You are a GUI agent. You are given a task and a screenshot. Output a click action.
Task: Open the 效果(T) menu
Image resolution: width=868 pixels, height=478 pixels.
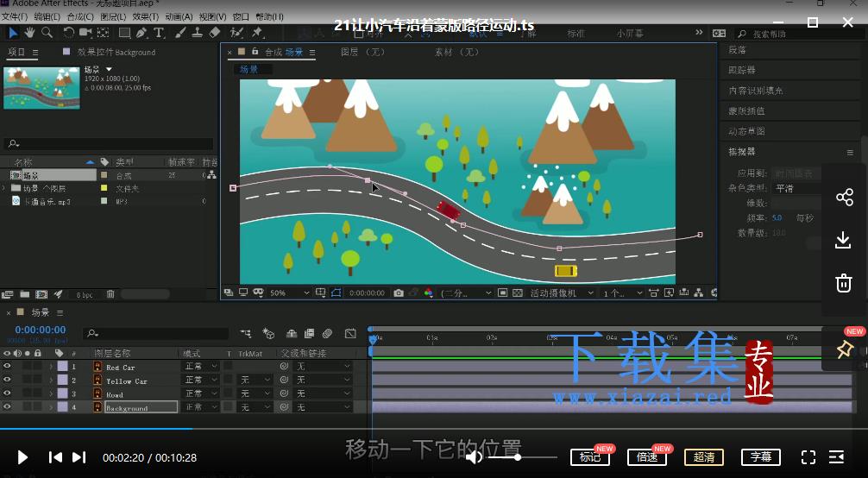tap(145, 17)
